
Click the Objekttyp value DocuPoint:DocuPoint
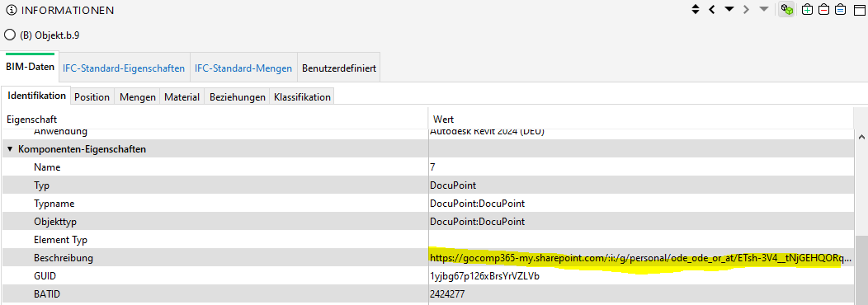coord(477,222)
